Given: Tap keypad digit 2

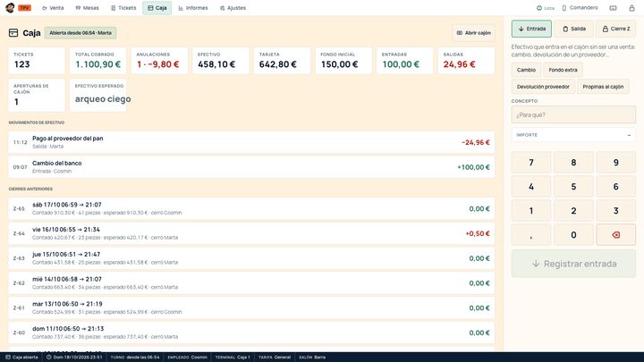Looking at the screenshot, I should coord(573,211).
